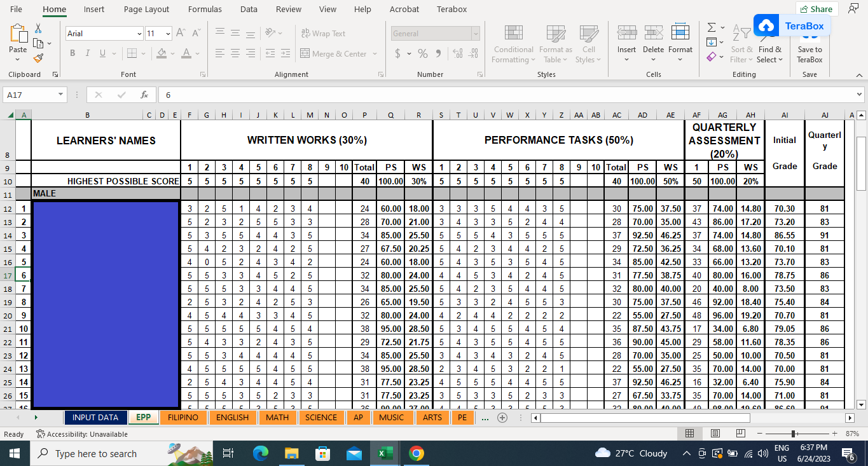Click the Merge & Center button
This screenshot has height=466, width=868.
pyautogui.click(x=333, y=54)
